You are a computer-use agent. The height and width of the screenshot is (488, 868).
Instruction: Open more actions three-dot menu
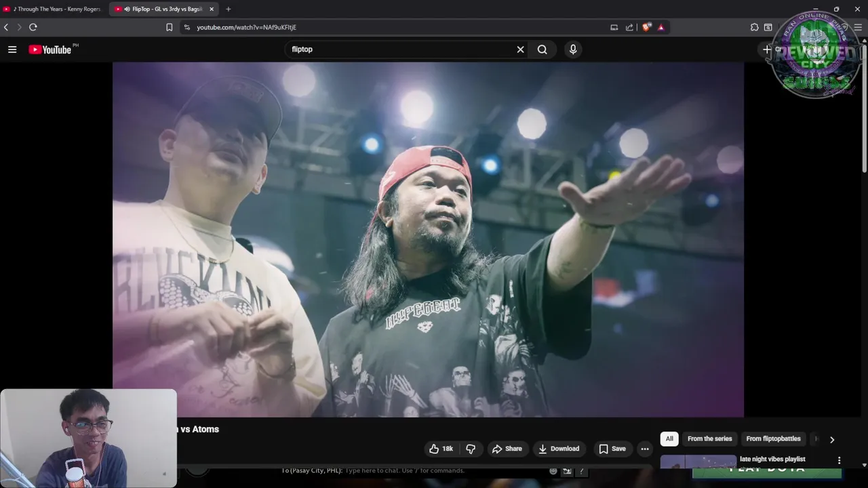(645, 449)
